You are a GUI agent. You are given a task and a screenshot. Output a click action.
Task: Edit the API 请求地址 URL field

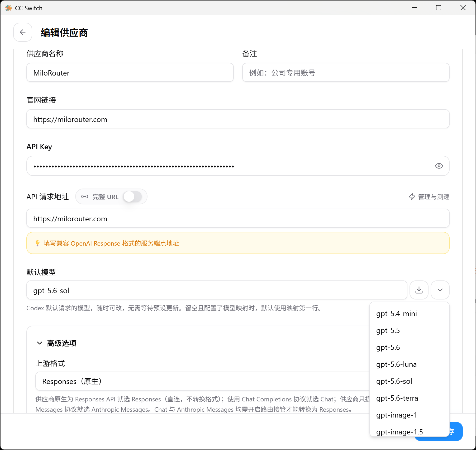click(x=238, y=218)
